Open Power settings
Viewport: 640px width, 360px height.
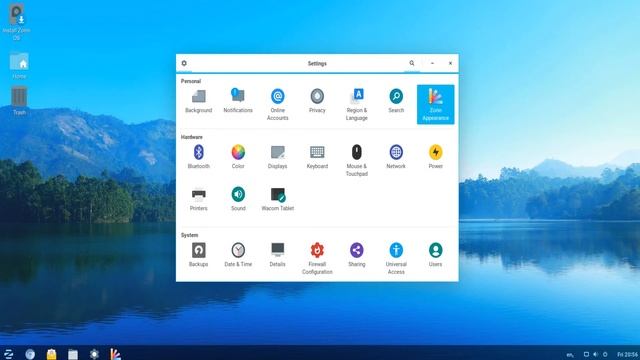(436, 157)
